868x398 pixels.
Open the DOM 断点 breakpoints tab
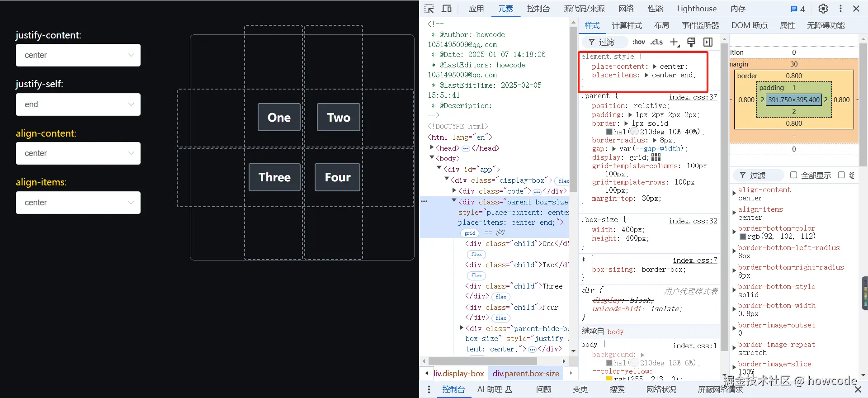tap(750, 25)
